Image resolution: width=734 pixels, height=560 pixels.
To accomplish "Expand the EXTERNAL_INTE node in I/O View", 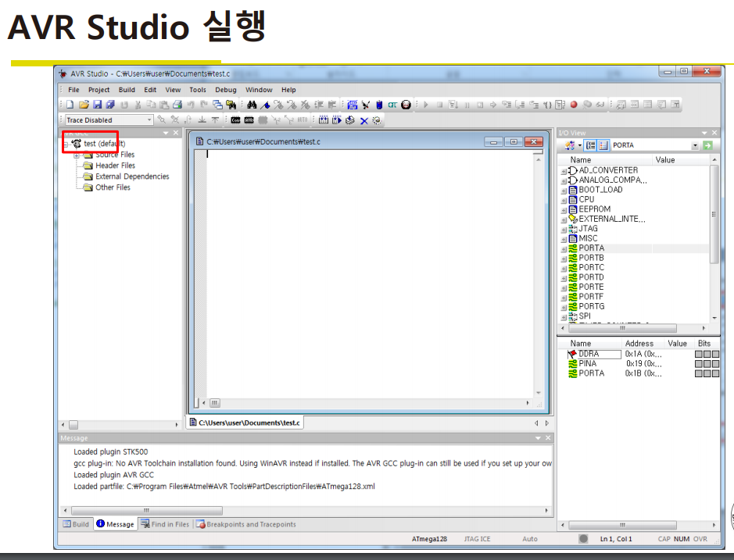I will click(x=564, y=219).
